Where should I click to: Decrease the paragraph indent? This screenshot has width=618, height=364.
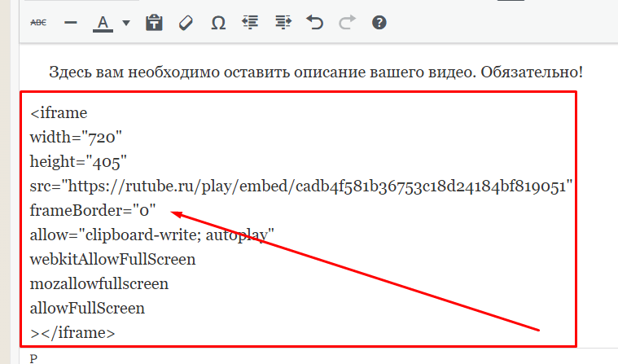(250, 23)
